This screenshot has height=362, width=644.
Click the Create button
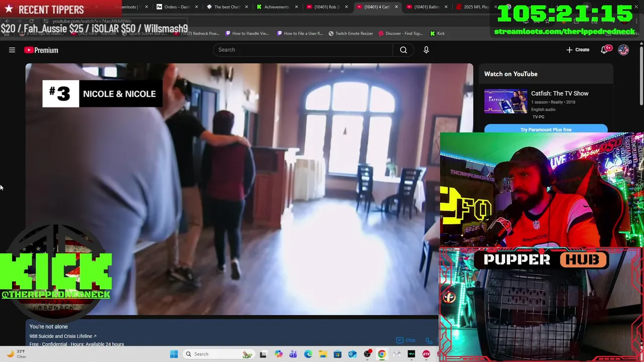[578, 50]
